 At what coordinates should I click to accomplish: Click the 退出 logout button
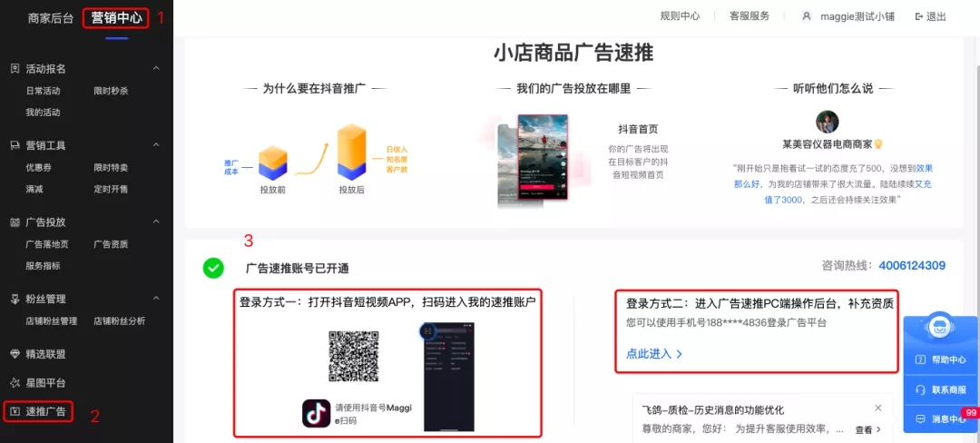[931, 16]
